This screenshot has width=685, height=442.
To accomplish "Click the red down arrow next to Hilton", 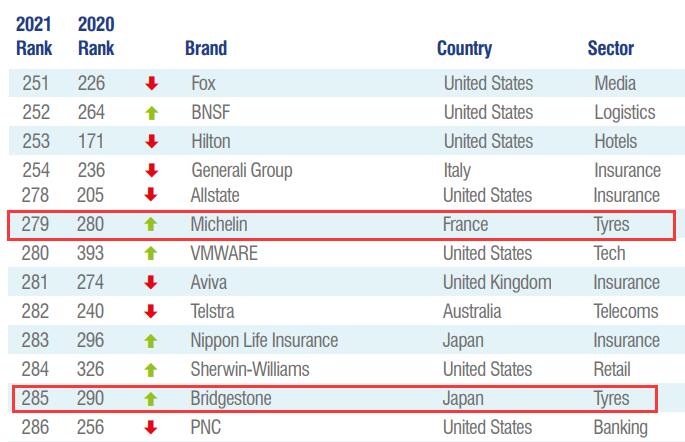I will point(152,141).
